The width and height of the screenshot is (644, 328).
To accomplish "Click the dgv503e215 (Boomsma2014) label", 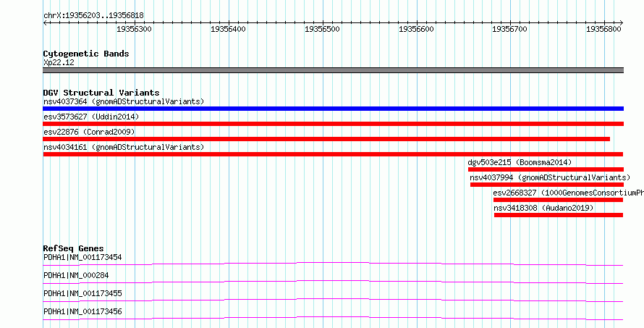I will point(520,162).
